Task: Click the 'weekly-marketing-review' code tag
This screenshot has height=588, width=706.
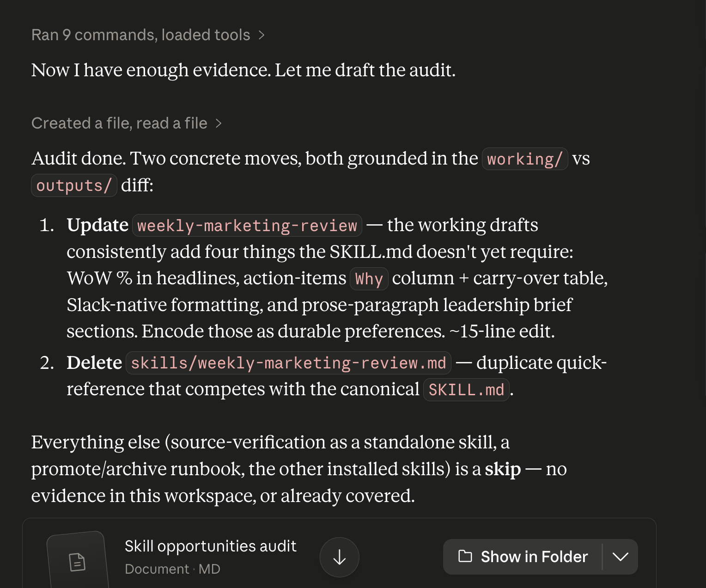Action: [247, 226]
